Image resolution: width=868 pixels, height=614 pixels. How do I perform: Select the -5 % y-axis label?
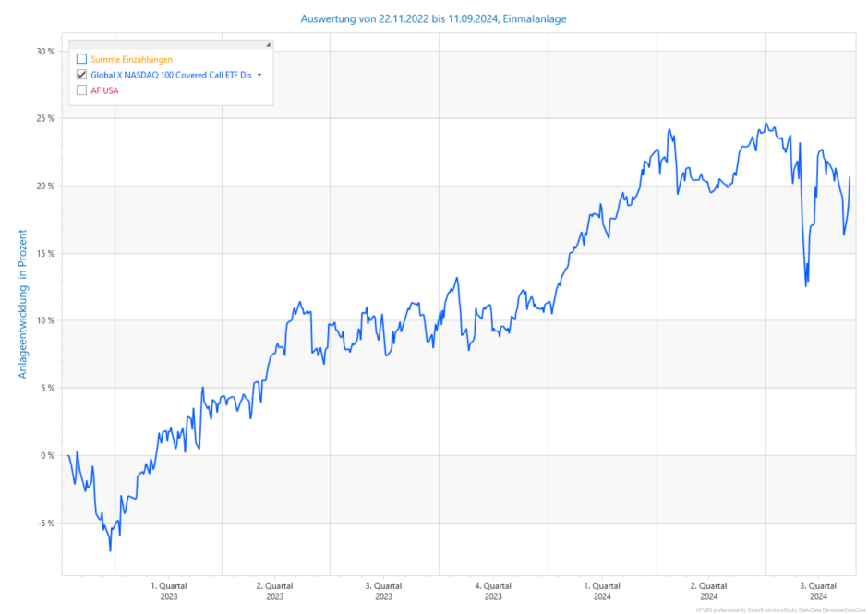click(x=46, y=523)
